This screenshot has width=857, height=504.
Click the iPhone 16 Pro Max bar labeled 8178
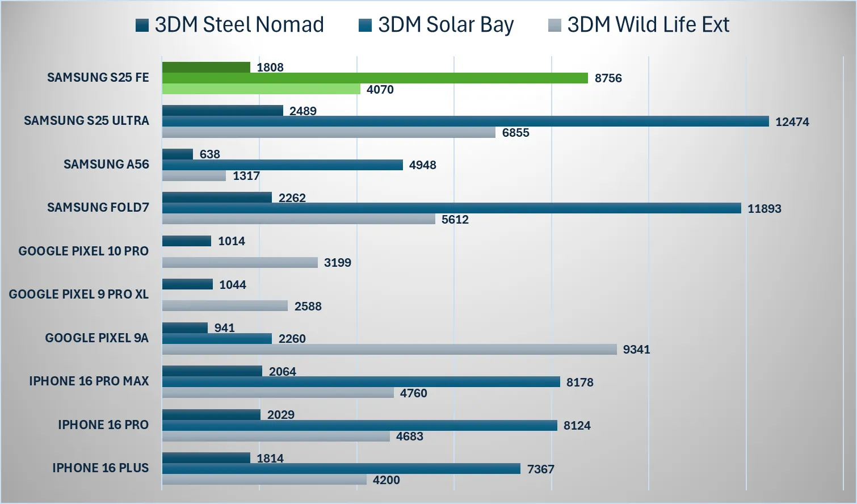(361, 382)
